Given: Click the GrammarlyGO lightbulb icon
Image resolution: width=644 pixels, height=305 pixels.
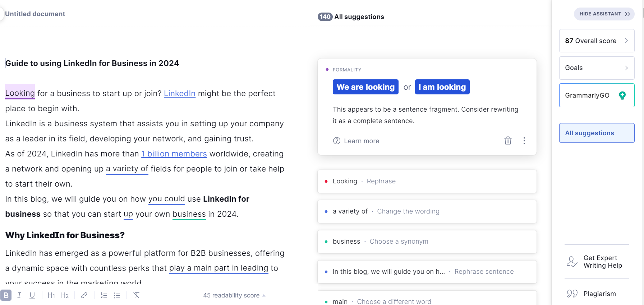Looking at the screenshot, I should 622,95.
